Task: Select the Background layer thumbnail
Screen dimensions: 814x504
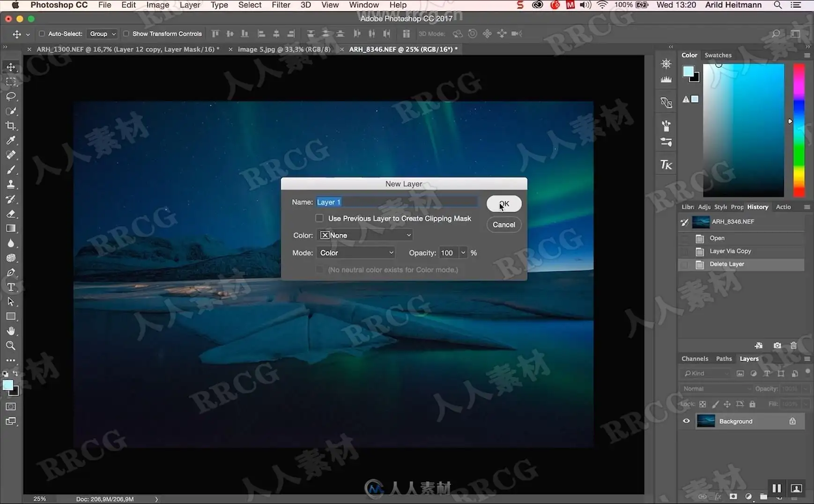Action: pos(706,421)
